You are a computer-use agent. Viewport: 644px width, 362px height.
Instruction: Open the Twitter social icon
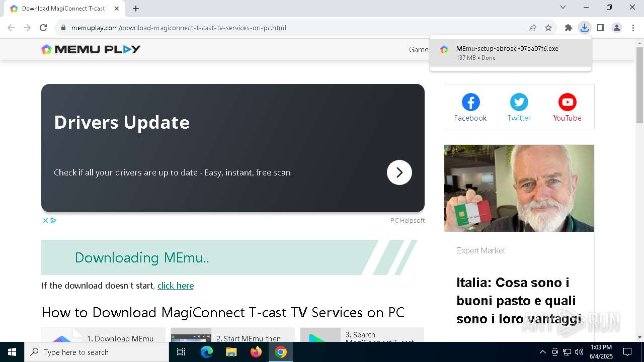519,107
